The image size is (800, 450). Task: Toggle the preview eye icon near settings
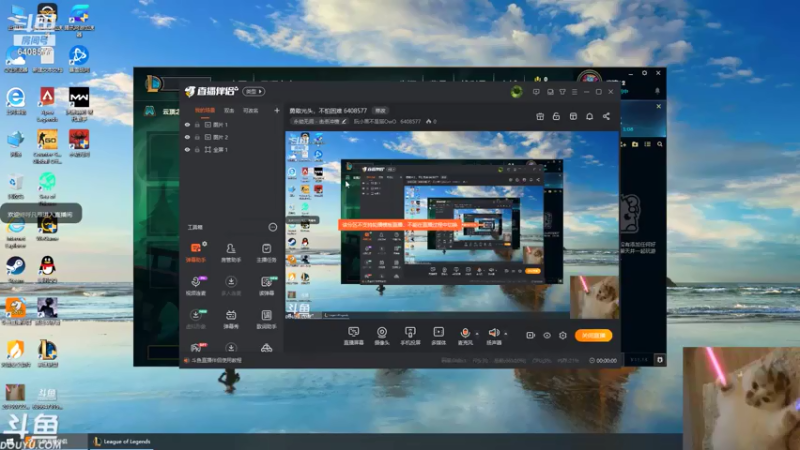click(546, 335)
